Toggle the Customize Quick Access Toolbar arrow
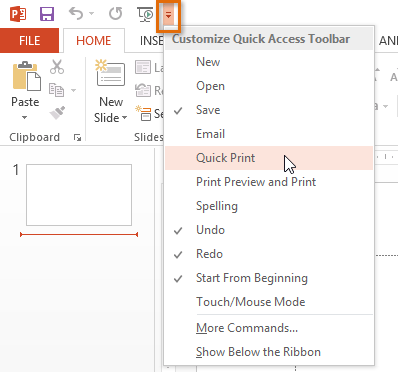The image size is (398, 372). pos(169,15)
